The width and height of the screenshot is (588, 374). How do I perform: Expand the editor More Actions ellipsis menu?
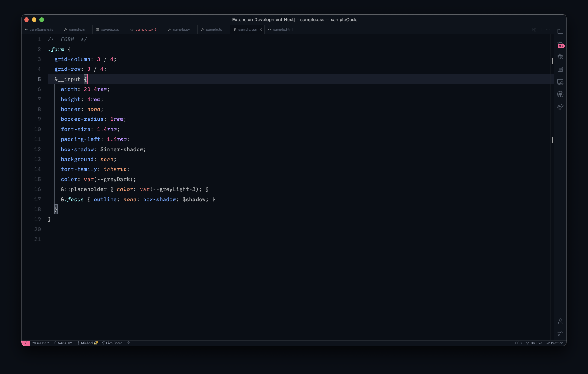pyautogui.click(x=548, y=30)
